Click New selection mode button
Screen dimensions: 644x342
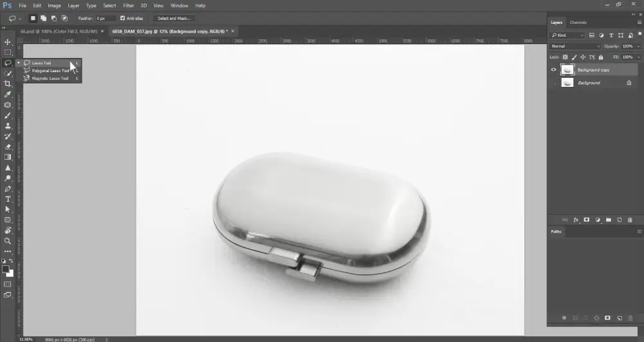(x=33, y=19)
